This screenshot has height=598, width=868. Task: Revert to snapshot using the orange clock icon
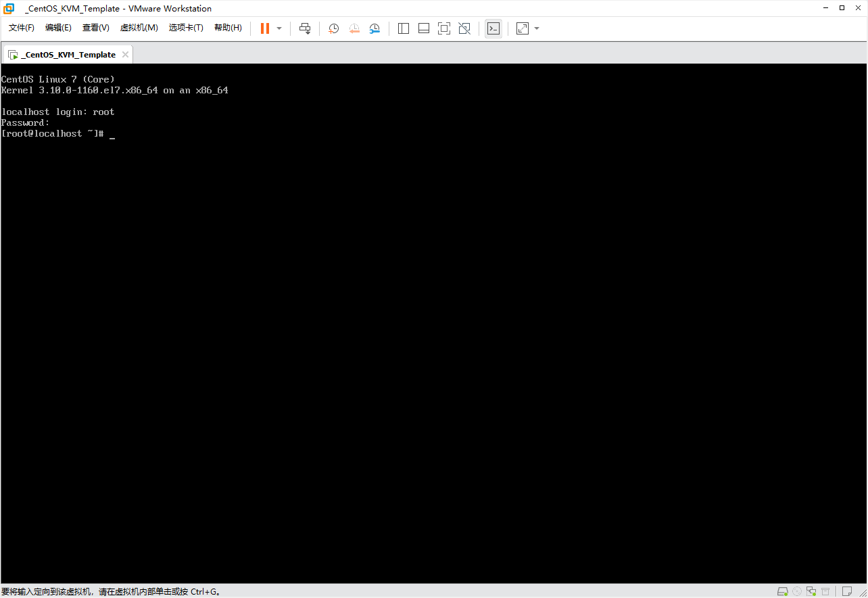click(x=354, y=28)
